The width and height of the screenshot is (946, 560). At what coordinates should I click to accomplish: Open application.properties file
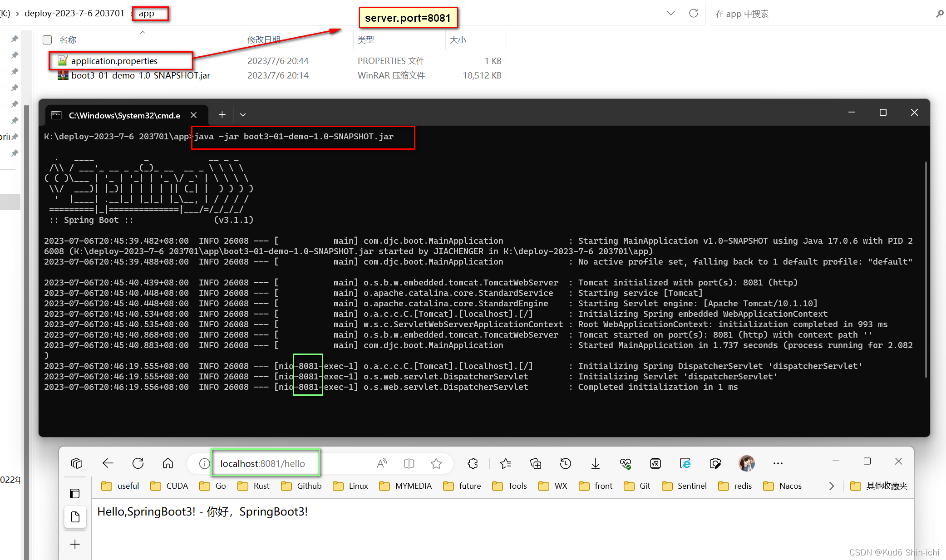[x=114, y=60]
